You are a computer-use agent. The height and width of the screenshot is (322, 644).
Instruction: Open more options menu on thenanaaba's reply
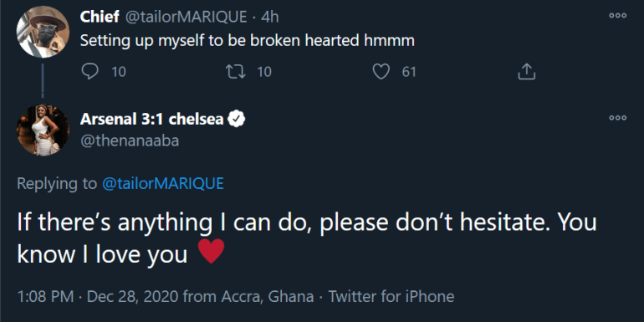coord(618,118)
